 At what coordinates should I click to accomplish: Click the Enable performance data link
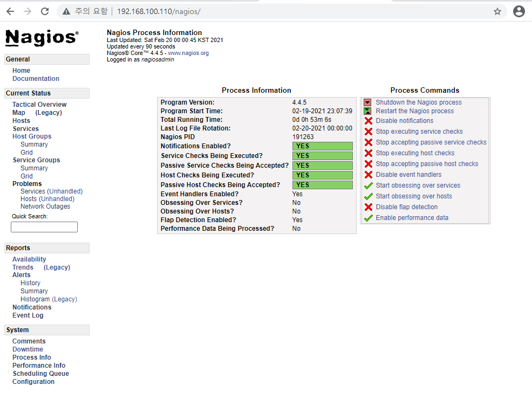(412, 218)
